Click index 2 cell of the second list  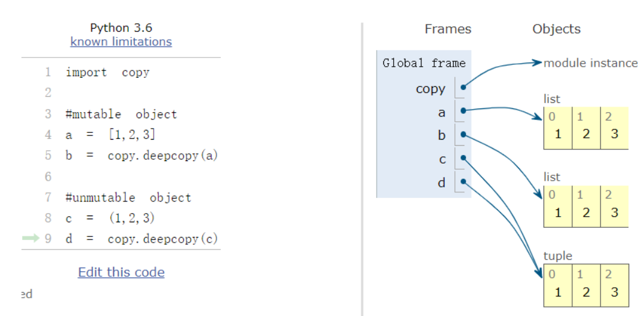point(614,206)
